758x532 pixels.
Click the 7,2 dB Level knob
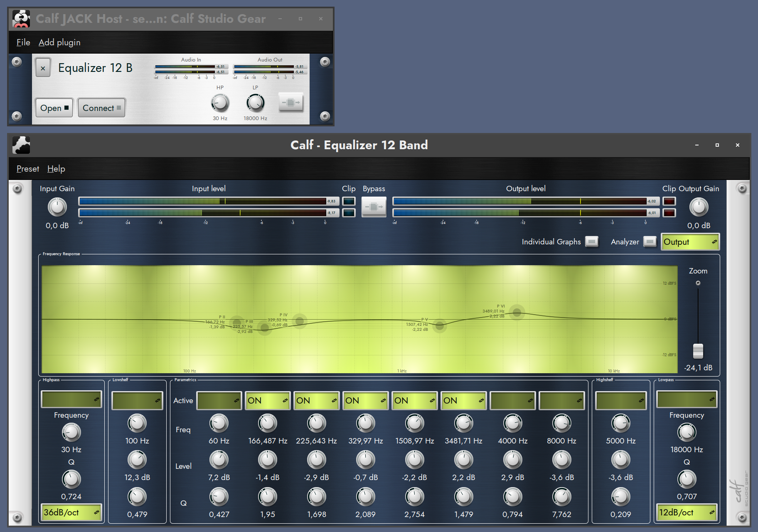pos(219,460)
